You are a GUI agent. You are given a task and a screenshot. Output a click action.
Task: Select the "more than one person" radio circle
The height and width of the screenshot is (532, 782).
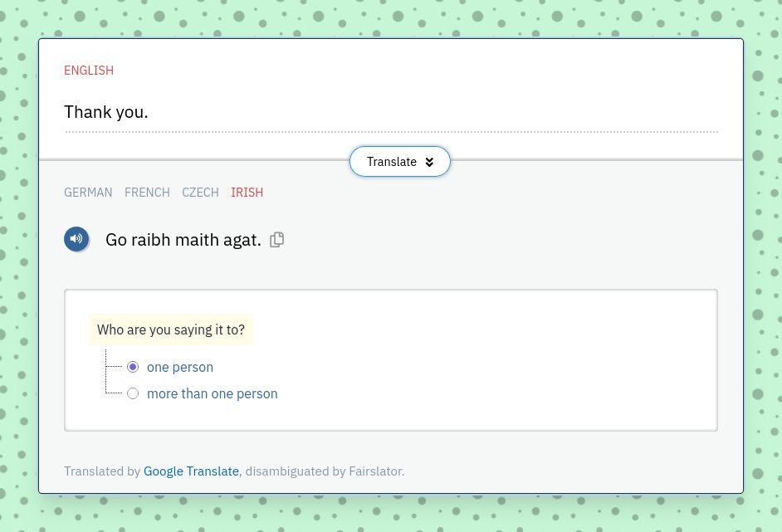coord(133,393)
